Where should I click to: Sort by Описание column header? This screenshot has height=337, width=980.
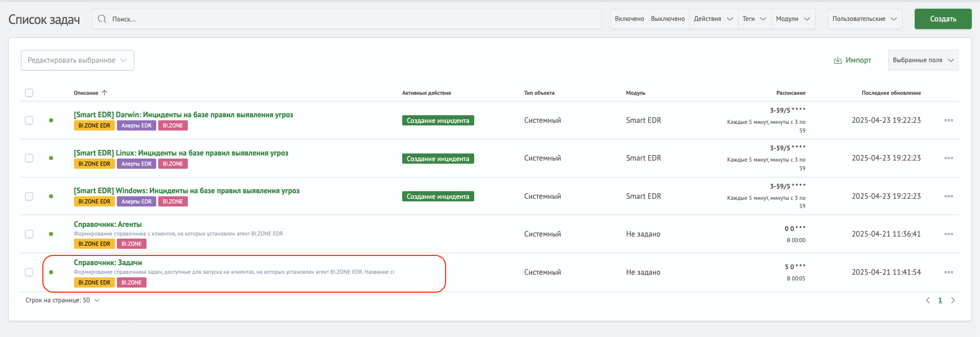[86, 93]
